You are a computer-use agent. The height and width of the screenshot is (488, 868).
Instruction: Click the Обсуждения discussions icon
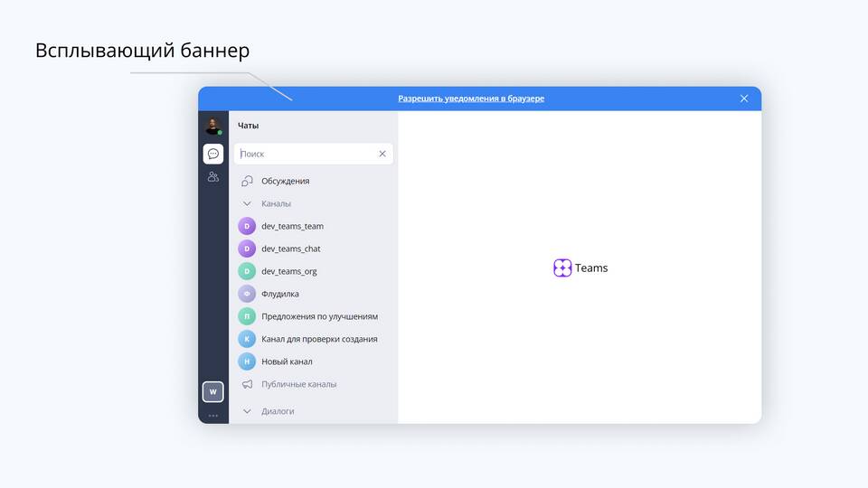click(247, 181)
